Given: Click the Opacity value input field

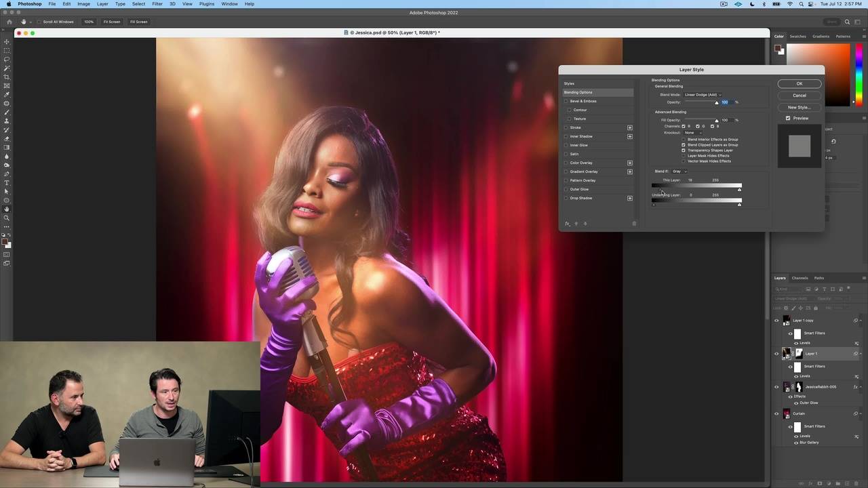Looking at the screenshot, I should pos(726,102).
